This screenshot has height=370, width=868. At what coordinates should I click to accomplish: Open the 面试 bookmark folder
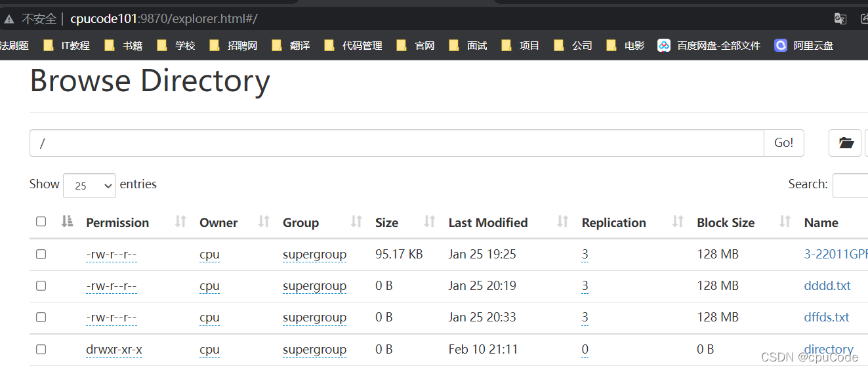click(x=468, y=45)
